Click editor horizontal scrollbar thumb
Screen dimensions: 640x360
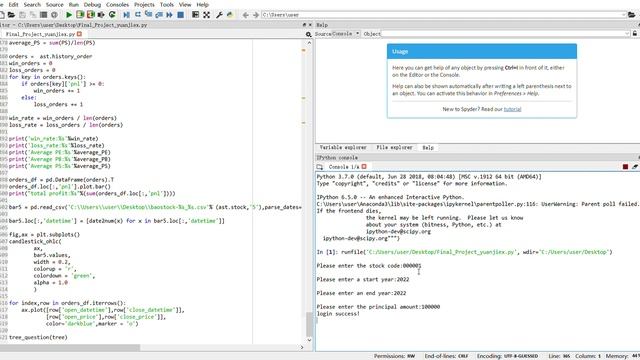pyautogui.click(x=69, y=347)
